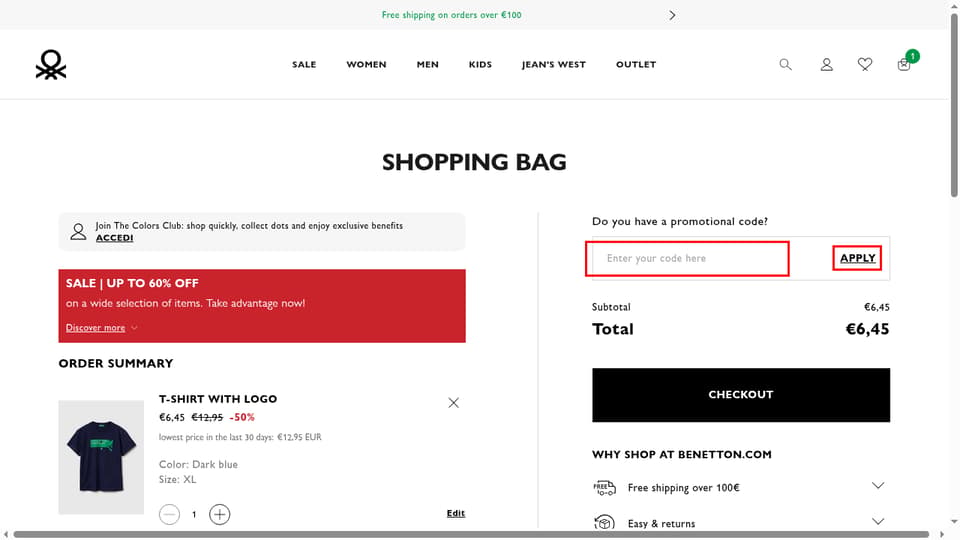Click Edit for the T-shirt item
Screen dimensions: 960x540
[x=456, y=513]
